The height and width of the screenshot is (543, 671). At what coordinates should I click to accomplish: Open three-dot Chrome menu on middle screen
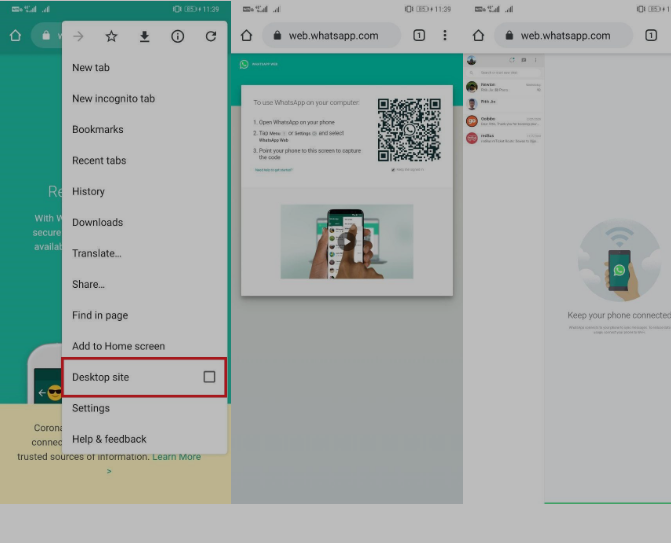pyautogui.click(x=445, y=36)
